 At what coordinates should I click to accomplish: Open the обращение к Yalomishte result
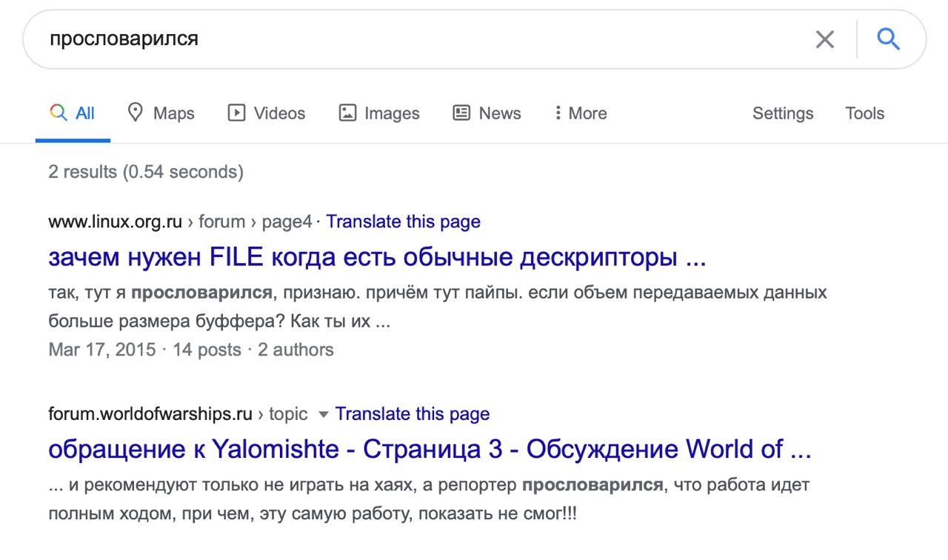point(430,449)
